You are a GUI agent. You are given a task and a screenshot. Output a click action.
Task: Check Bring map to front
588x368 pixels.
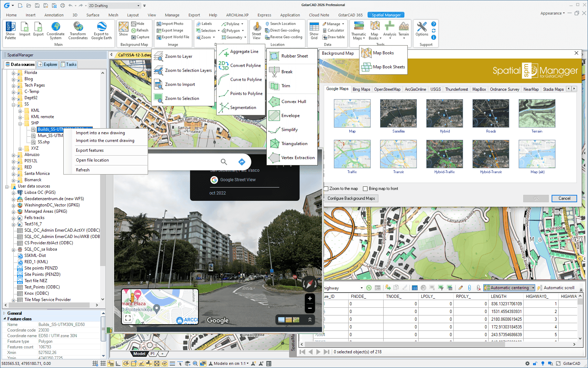[365, 189]
